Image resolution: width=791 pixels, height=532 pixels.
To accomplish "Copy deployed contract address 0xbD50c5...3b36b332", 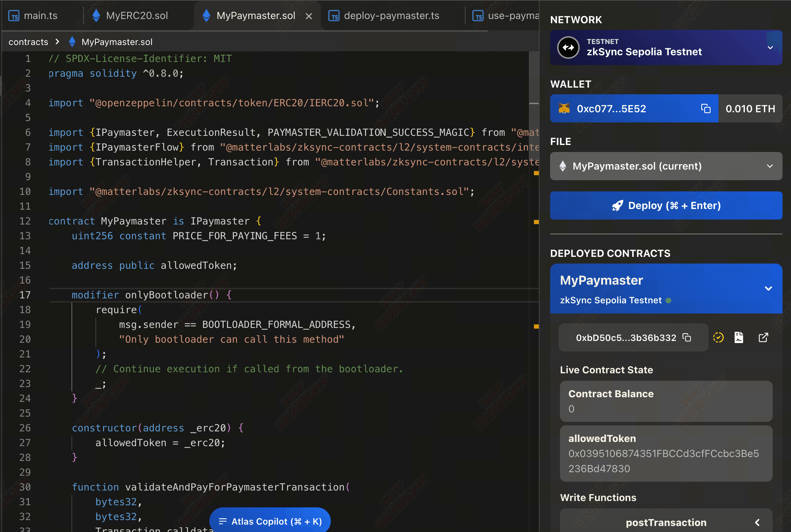I will click(x=687, y=338).
